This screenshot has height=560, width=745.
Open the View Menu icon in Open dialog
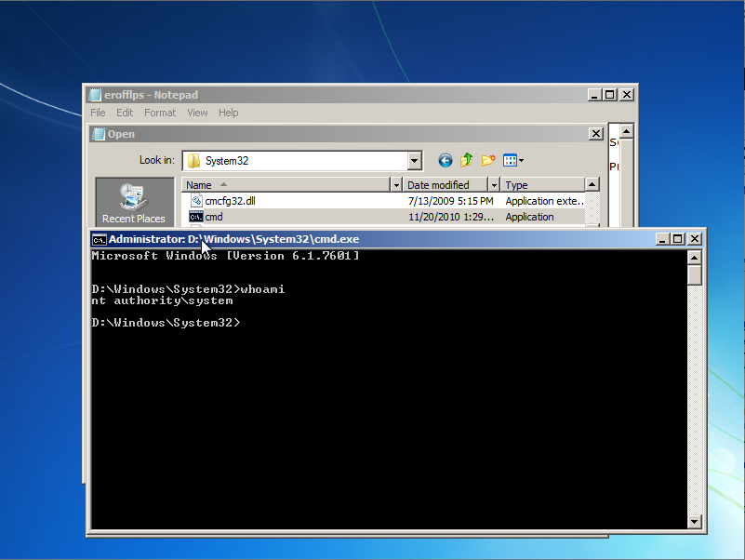513,161
